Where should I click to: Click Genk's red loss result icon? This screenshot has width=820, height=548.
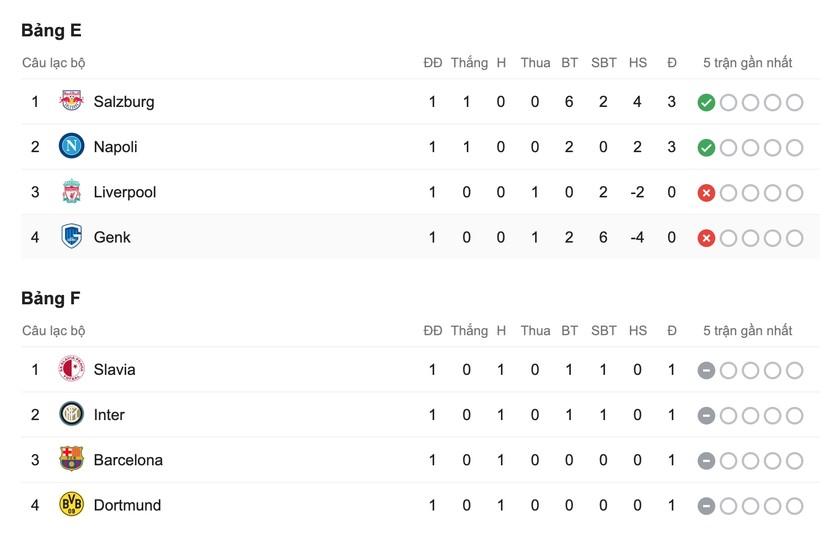point(706,238)
